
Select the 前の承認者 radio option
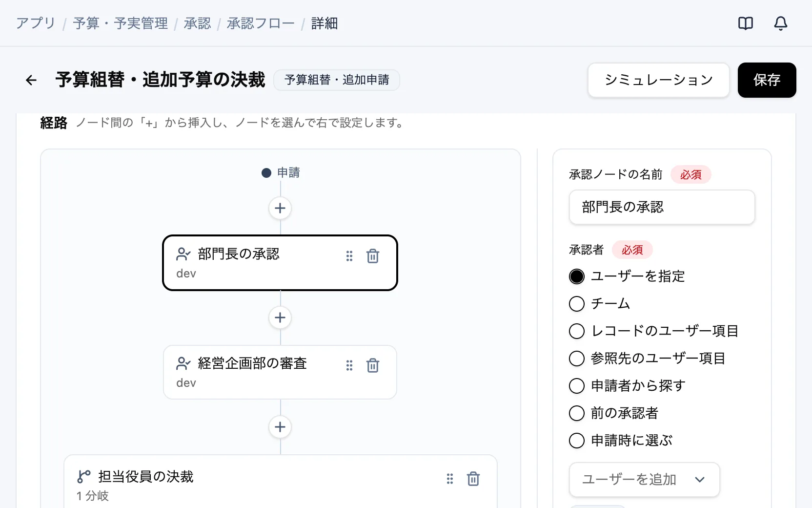577,413
